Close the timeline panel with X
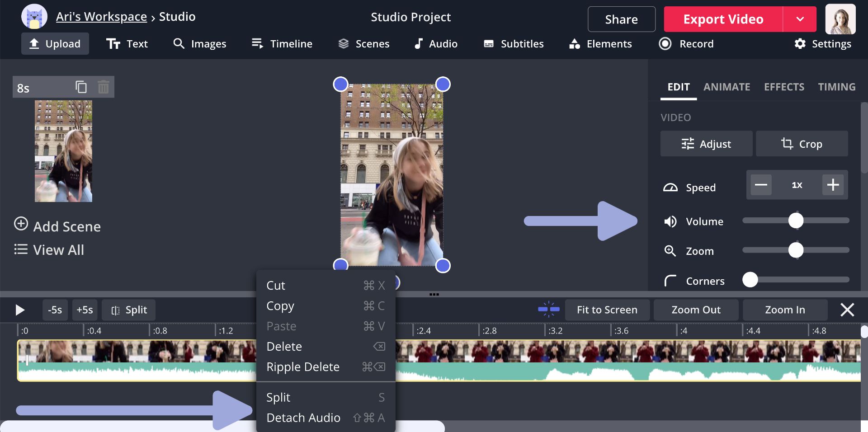The width and height of the screenshot is (868, 432). click(847, 310)
